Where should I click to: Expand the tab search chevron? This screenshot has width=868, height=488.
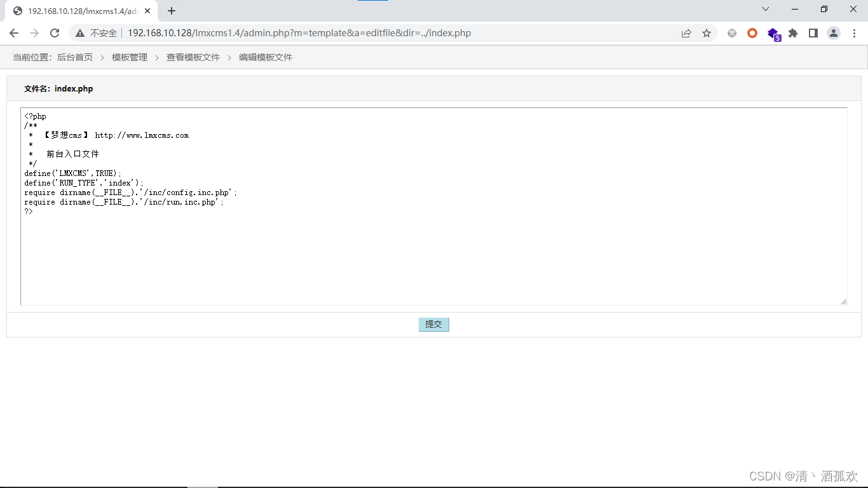point(766,10)
